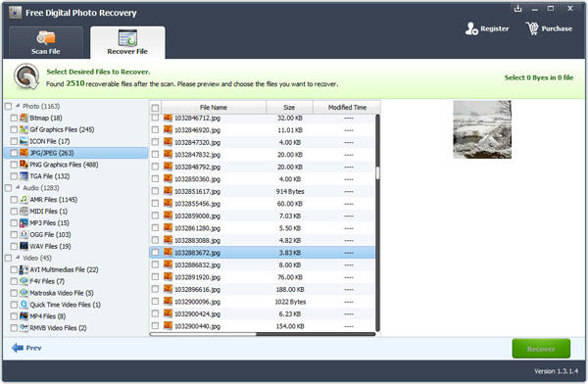
Task: Click the recovery arrow disc icon
Action: pos(26,76)
